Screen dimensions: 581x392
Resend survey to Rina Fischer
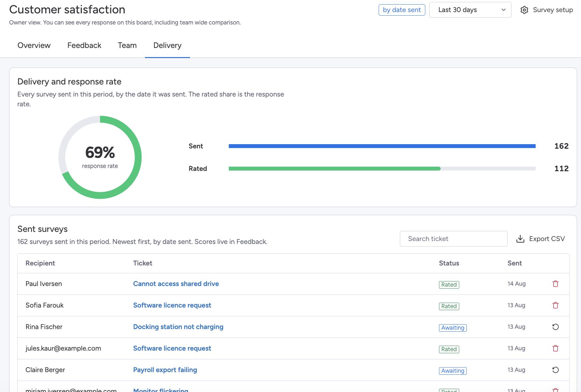click(556, 327)
